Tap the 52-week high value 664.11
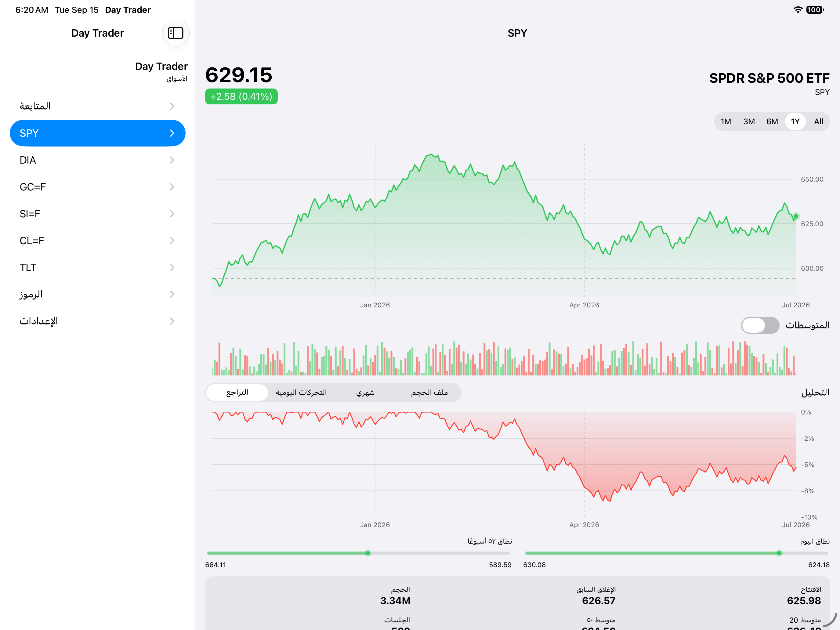The width and height of the screenshot is (840, 630). click(x=215, y=565)
